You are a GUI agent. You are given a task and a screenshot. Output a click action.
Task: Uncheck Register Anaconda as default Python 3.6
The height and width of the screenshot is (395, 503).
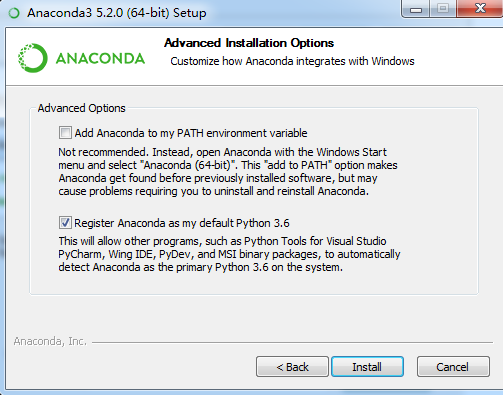tap(65, 223)
